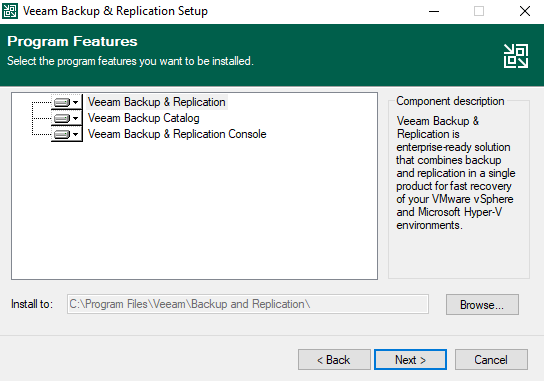
Task: Proceed with the Next > button
Action: tap(410, 359)
